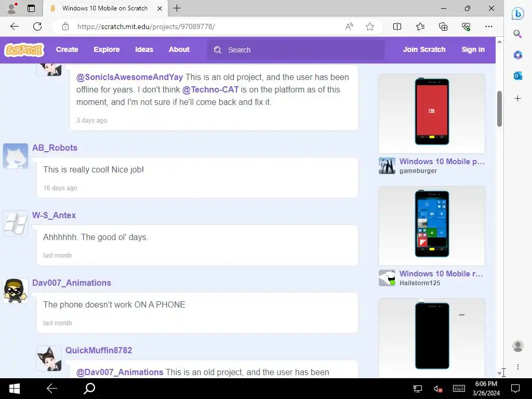Open the Explore menu item
This screenshot has height=399, width=532.
(x=107, y=49)
